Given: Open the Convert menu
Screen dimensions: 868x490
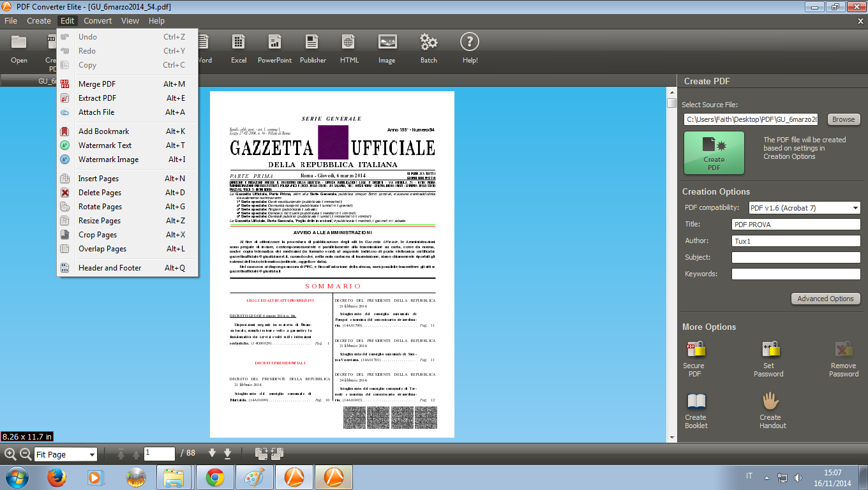Looking at the screenshot, I should (98, 20).
